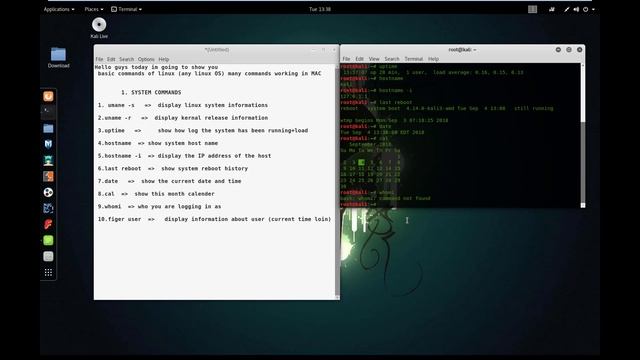The width and height of the screenshot is (640, 360).
Task: Click the '1. SYSTEM COMMANDS' heading text
Action: (x=151, y=93)
